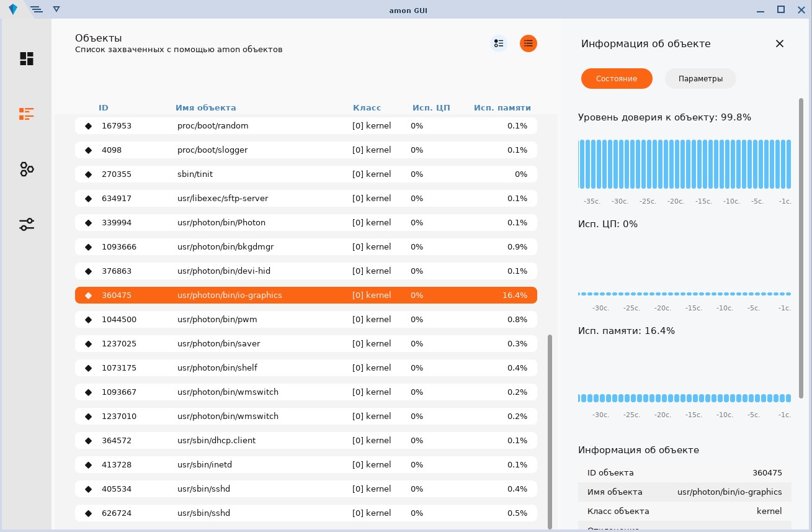Viewport: 812px width, 532px height.
Task: Activate the orange list view button
Action: [529, 43]
